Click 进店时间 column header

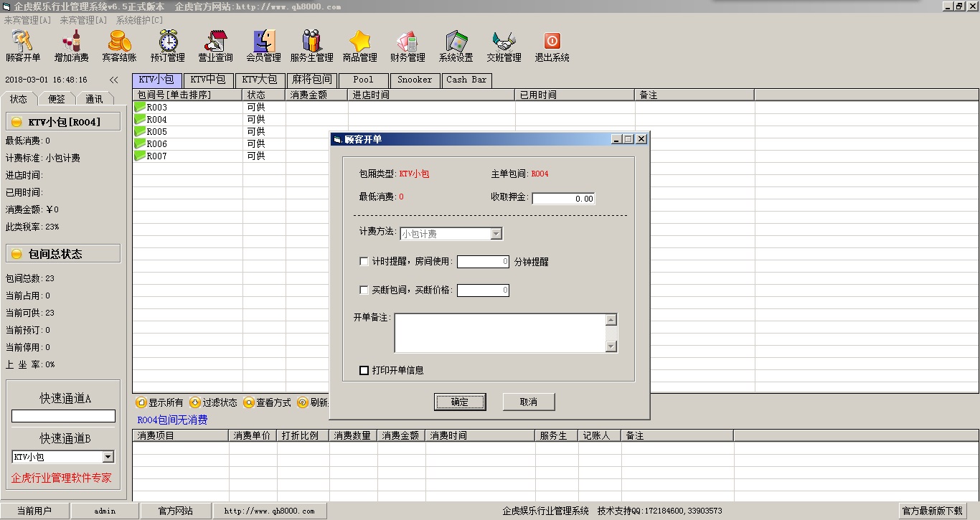[432, 95]
